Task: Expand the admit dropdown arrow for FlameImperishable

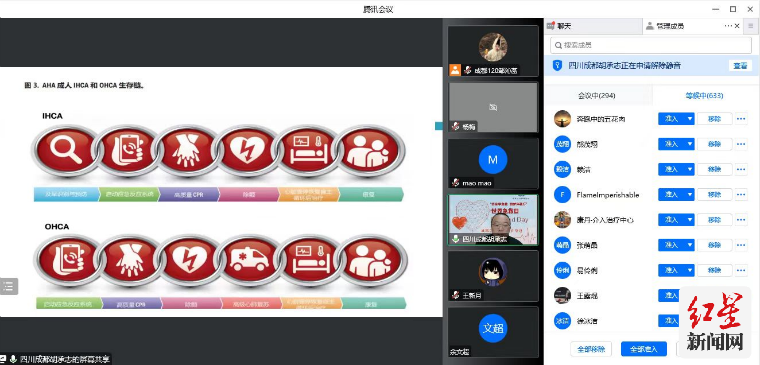Action: coord(689,195)
